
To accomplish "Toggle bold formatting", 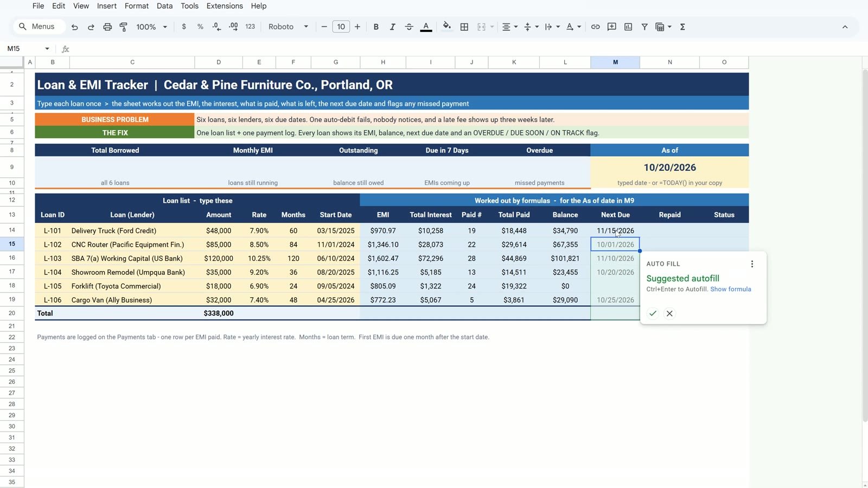I will click(376, 27).
